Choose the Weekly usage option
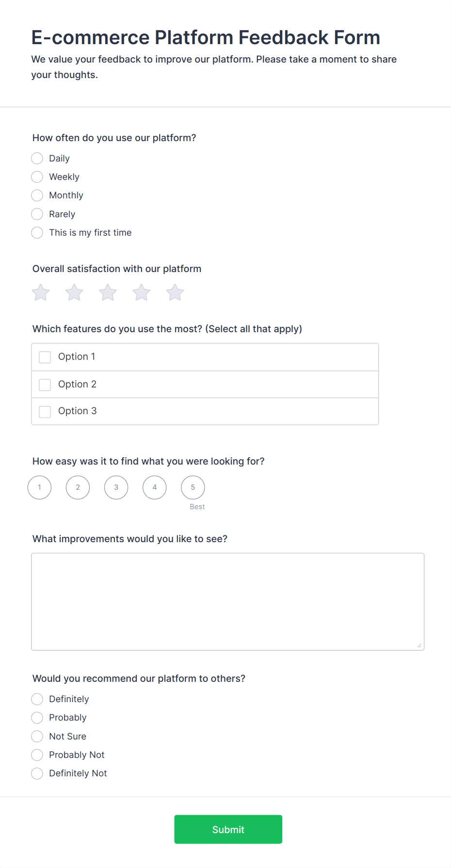The image size is (451, 868). click(37, 177)
